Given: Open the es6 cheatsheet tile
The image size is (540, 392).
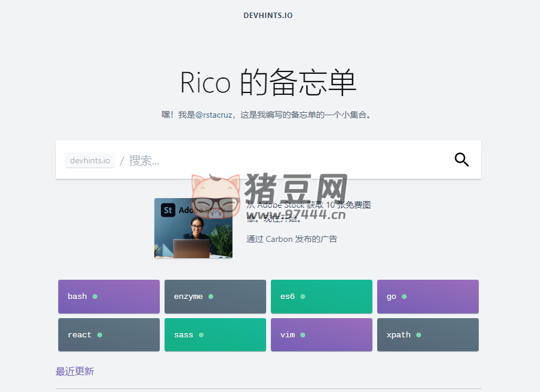Looking at the screenshot, I should pos(321,296).
